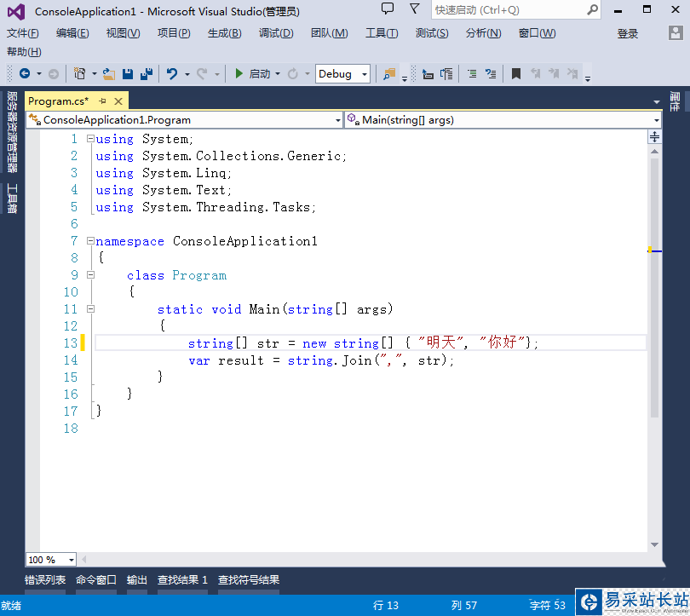Show the 查找结果 1 tab
Image resolution: width=690 pixels, height=616 pixels.
182,580
